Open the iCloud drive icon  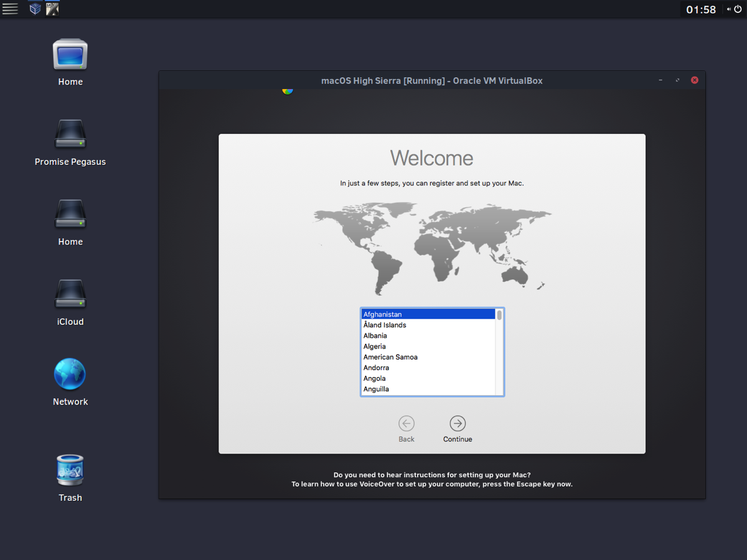(70, 294)
